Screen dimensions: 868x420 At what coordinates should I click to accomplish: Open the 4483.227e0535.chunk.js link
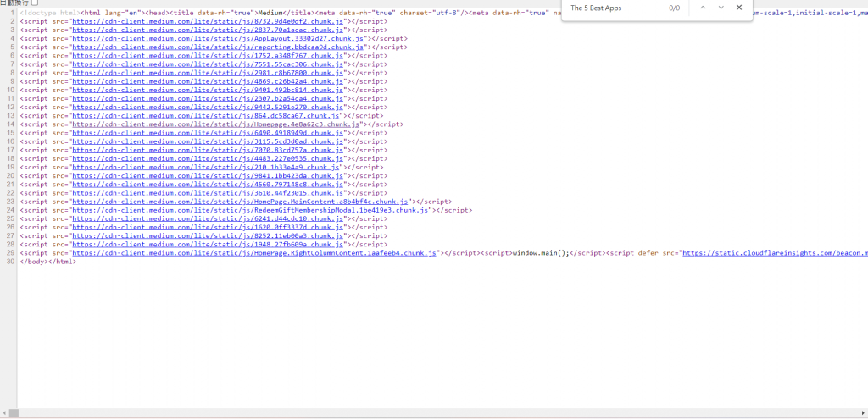pyautogui.click(x=209, y=158)
